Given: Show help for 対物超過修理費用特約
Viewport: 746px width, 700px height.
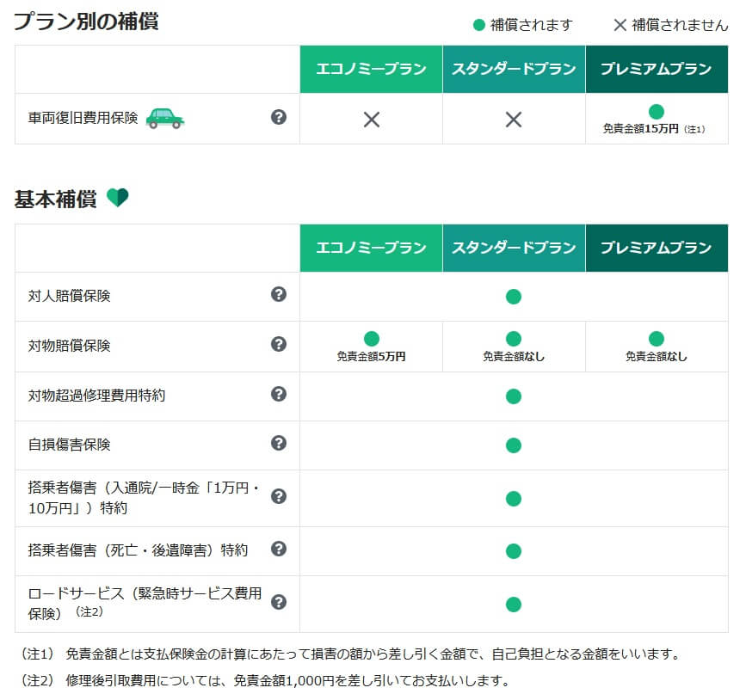Looking at the screenshot, I should (x=278, y=395).
